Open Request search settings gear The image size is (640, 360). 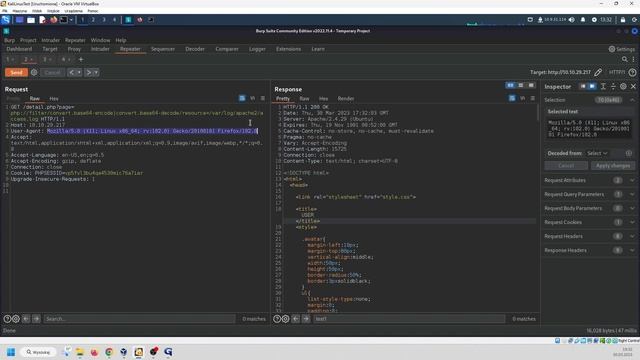(x=16, y=319)
